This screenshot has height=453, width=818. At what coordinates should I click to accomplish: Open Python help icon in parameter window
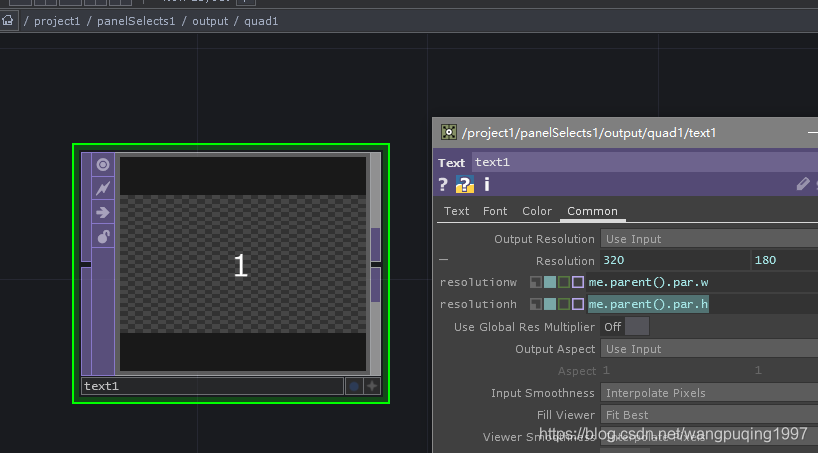(x=465, y=184)
